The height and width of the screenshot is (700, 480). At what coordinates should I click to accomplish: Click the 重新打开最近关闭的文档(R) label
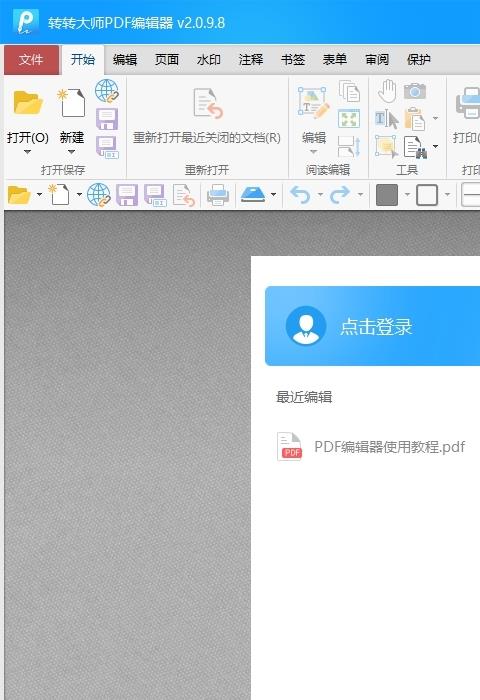[207, 138]
